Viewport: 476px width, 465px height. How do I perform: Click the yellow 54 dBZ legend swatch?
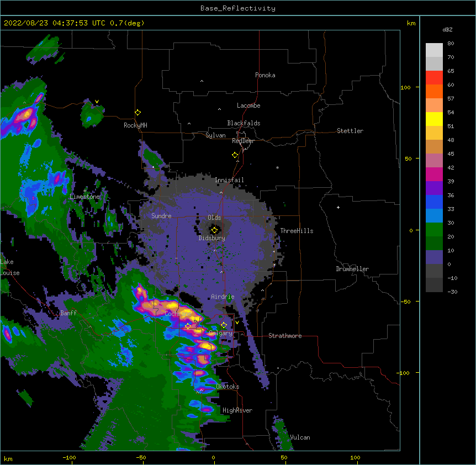pos(434,119)
